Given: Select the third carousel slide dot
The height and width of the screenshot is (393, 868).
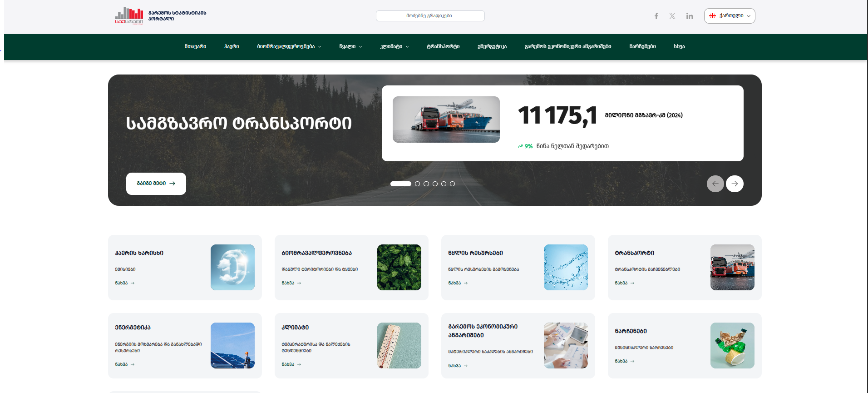Looking at the screenshot, I should click(x=426, y=184).
